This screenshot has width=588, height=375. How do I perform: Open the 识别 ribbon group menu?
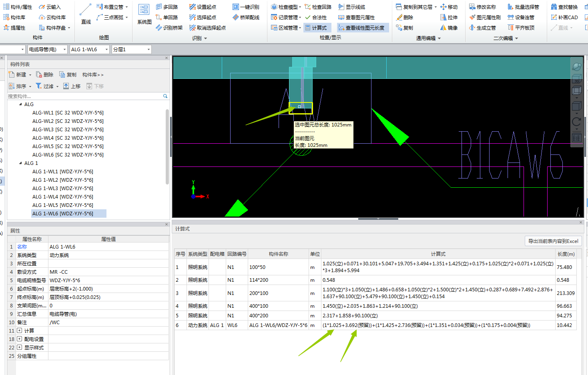(200, 38)
